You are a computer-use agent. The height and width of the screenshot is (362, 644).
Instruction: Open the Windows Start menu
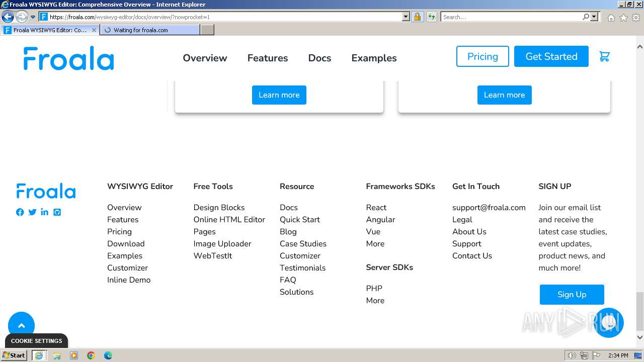[x=14, y=355]
